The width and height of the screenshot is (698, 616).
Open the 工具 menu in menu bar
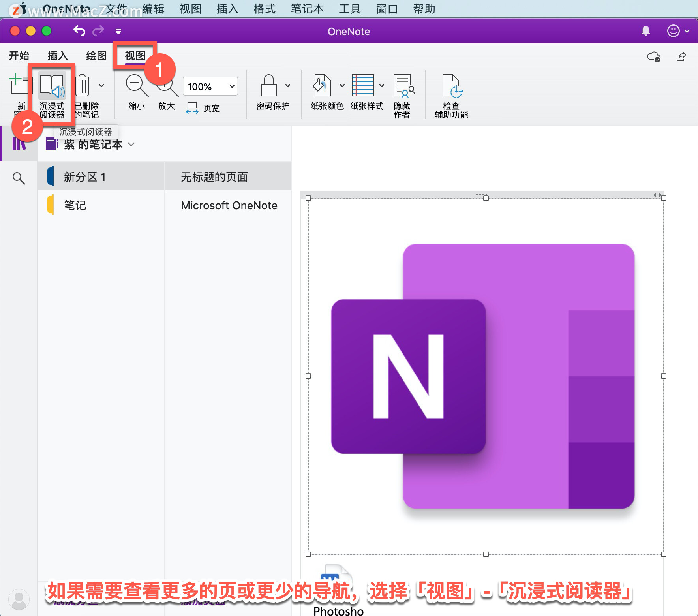[x=350, y=9]
